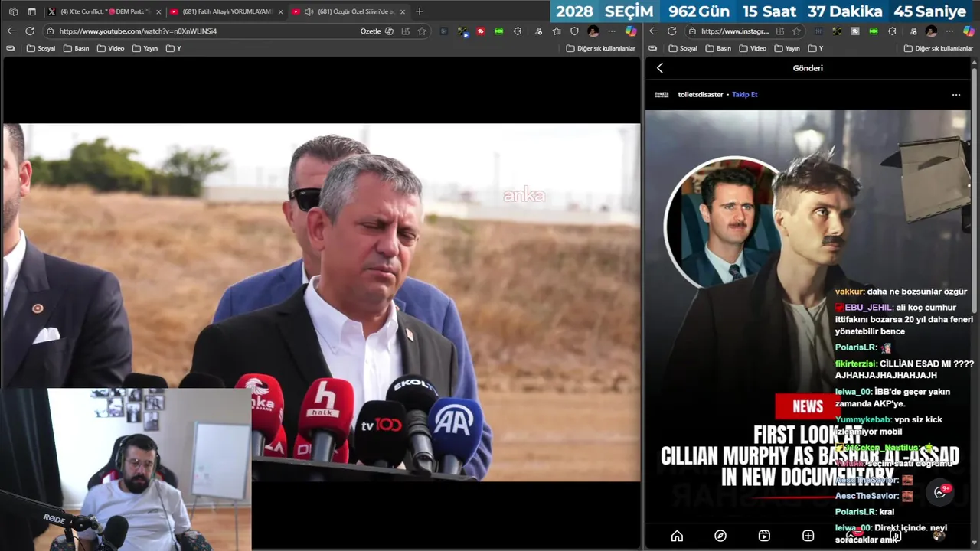980x551 pixels.
Task: Open Instagram messages bubble with 9+ badge
Action: pos(940,492)
